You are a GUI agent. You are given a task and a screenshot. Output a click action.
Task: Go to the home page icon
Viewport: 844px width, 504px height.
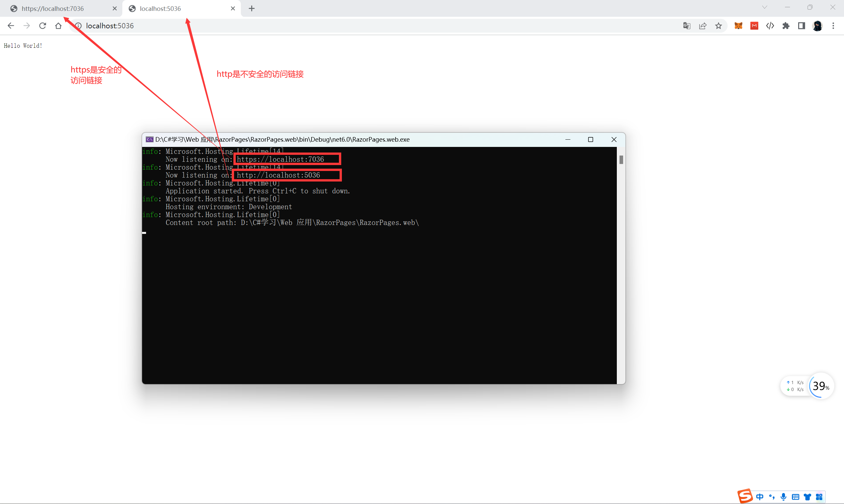click(58, 26)
